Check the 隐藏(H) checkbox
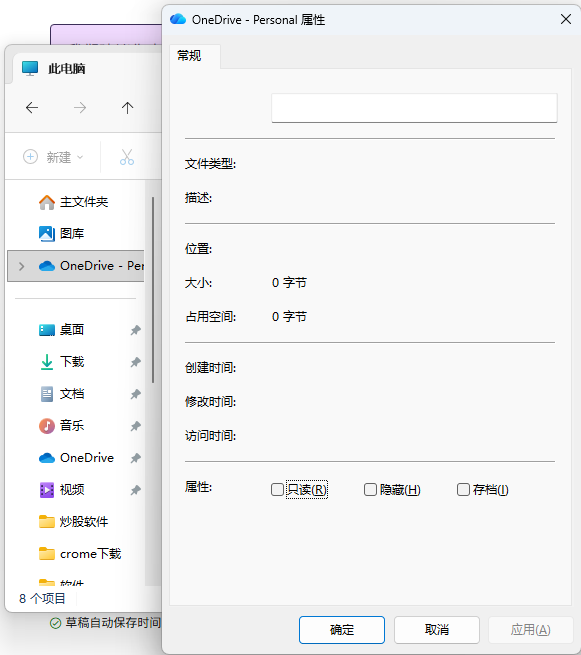This screenshot has width=581, height=655. [370, 490]
